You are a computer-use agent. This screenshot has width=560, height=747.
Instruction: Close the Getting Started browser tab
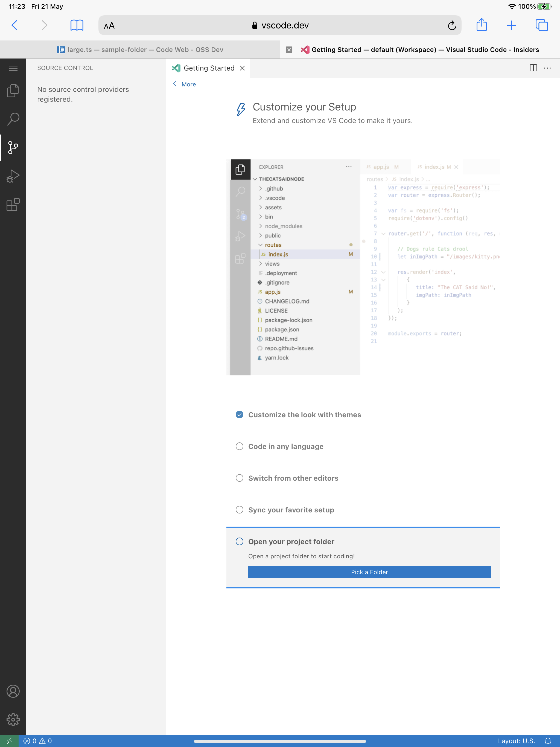[289, 50]
